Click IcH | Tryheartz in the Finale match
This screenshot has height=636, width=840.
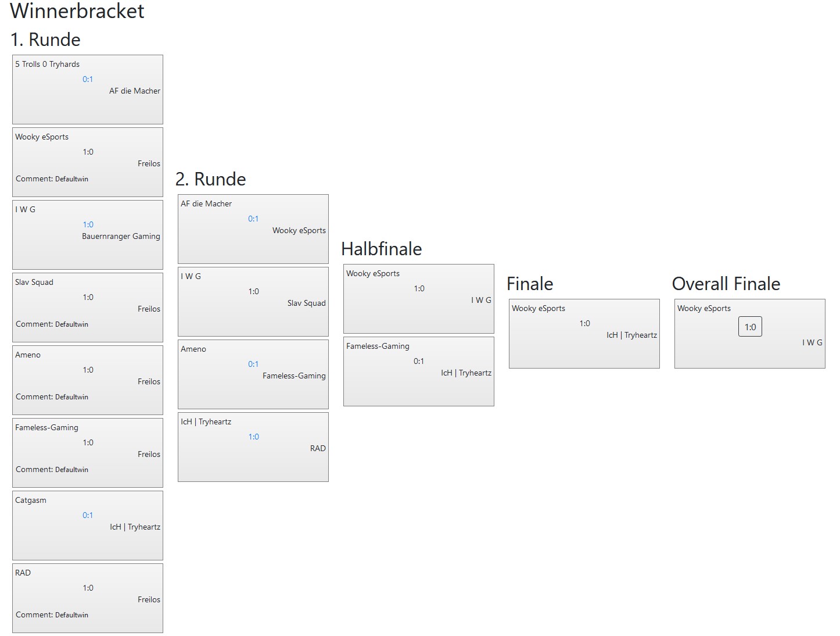click(631, 335)
